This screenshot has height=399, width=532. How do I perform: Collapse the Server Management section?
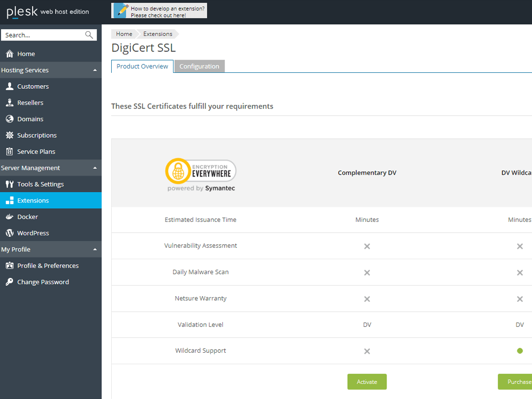pyautogui.click(x=95, y=168)
